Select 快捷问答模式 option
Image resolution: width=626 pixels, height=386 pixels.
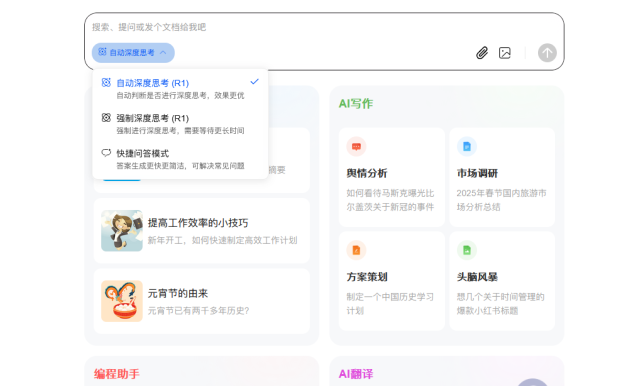tap(180, 159)
